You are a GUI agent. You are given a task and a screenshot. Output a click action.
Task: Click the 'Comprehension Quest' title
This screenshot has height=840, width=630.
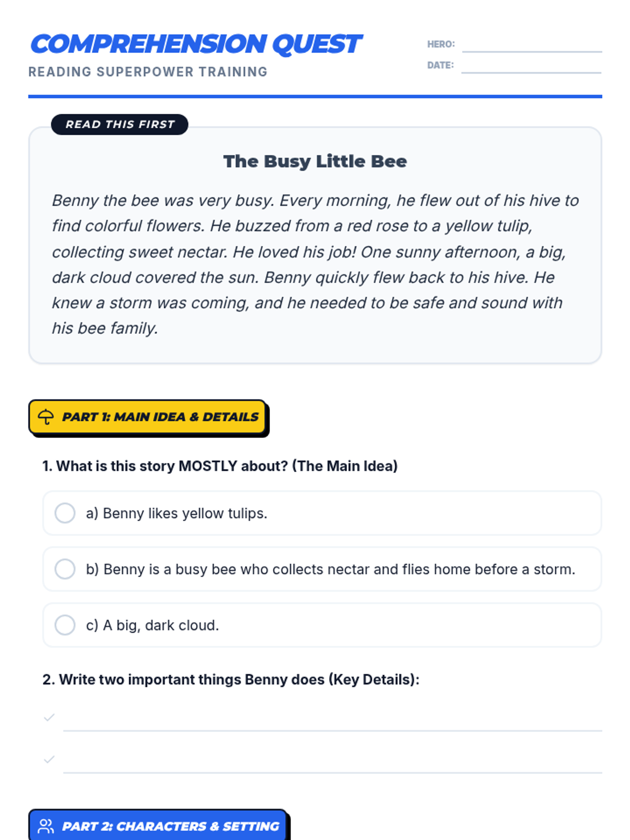196,44
